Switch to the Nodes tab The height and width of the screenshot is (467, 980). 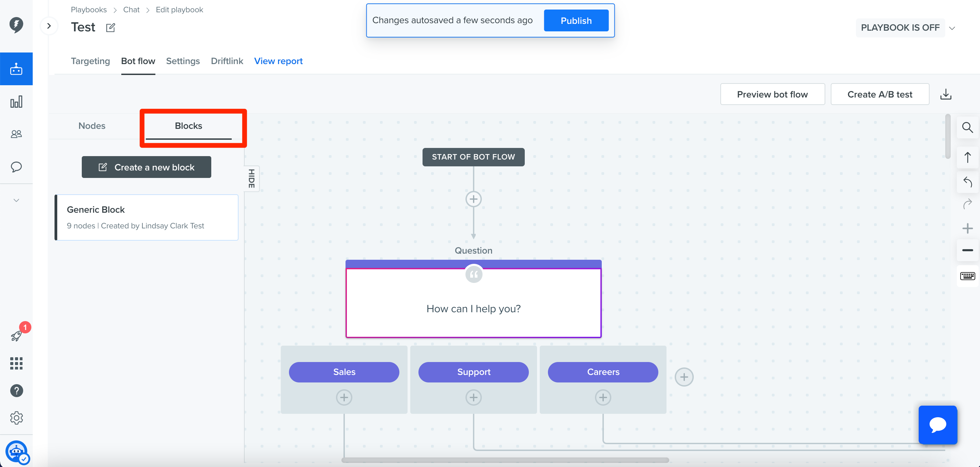point(92,125)
